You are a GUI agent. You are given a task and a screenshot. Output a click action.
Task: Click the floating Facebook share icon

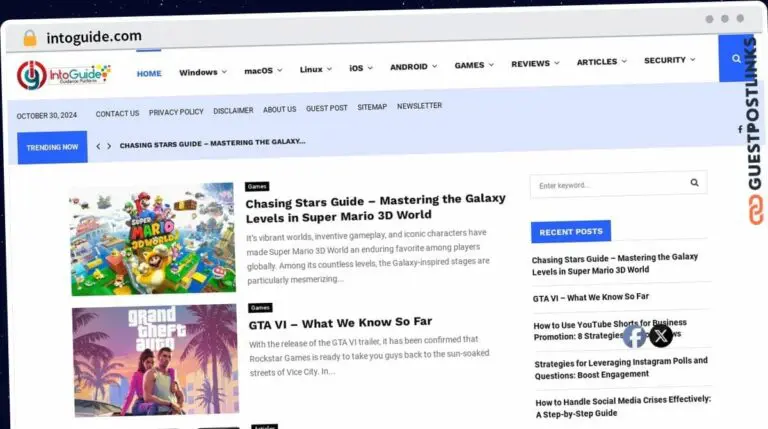point(635,336)
